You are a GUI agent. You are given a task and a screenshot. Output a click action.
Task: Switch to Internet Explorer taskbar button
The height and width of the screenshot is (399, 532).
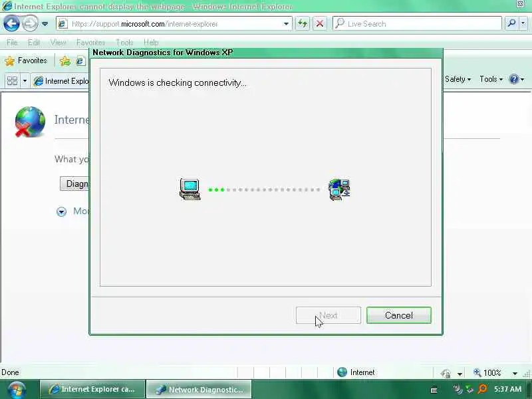pyautogui.click(x=92, y=389)
